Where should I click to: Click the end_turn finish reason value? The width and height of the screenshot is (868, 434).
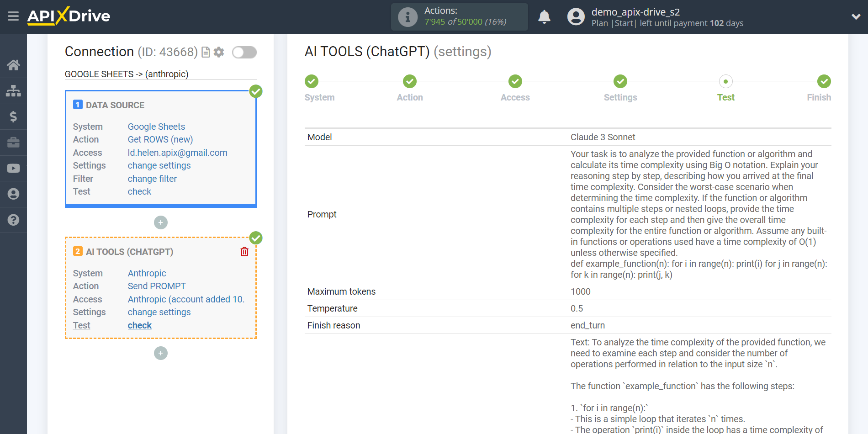(x=587, y=325)
